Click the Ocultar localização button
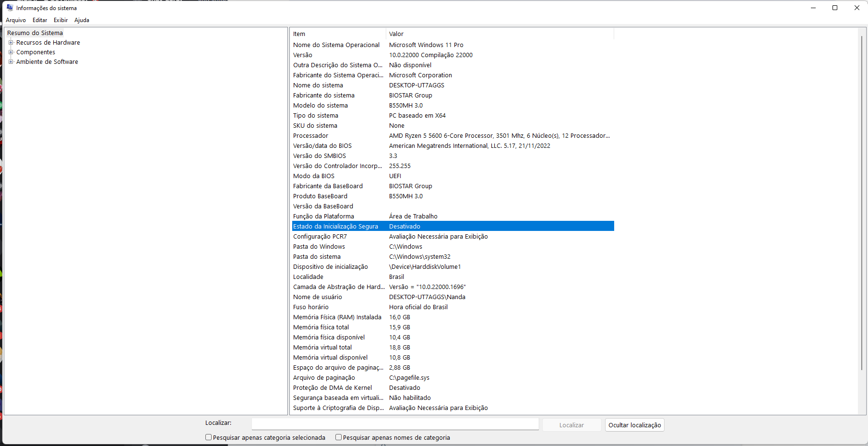The width and height of the screenshot is (868, 446). point(634,425)
